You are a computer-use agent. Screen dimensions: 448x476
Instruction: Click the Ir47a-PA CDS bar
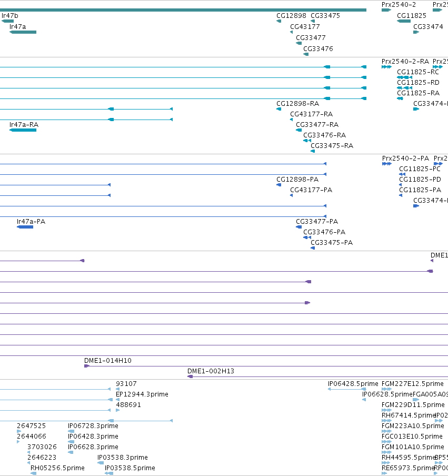coord(25,227)
